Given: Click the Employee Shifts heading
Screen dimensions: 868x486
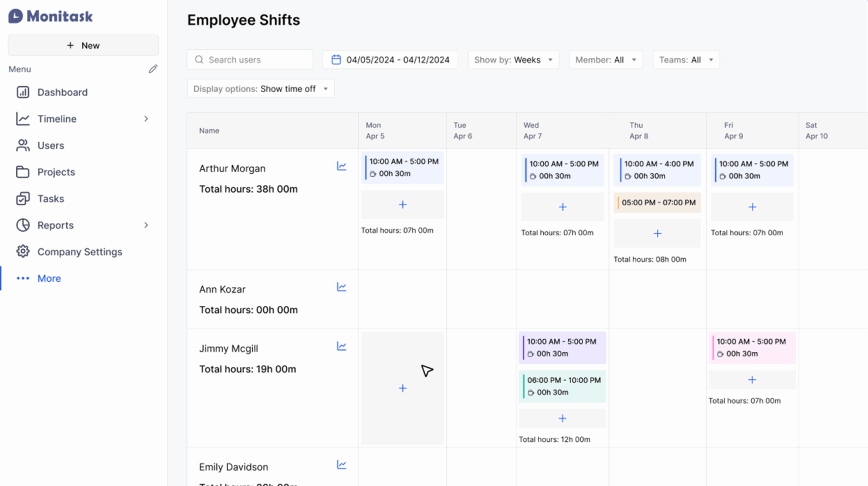Looking at the screenshot, I should click(x=243, y=20).
